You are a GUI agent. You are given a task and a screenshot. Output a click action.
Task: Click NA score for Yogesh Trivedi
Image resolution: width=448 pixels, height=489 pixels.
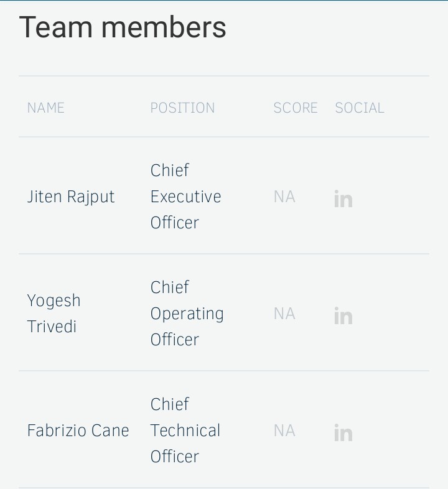coord(284,314)
